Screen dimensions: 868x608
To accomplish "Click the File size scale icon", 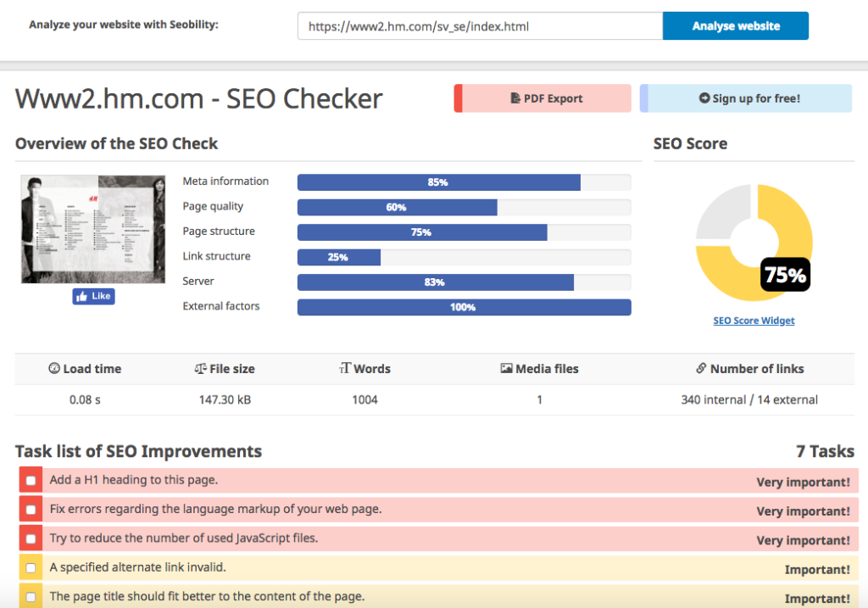I will [200, 368].
